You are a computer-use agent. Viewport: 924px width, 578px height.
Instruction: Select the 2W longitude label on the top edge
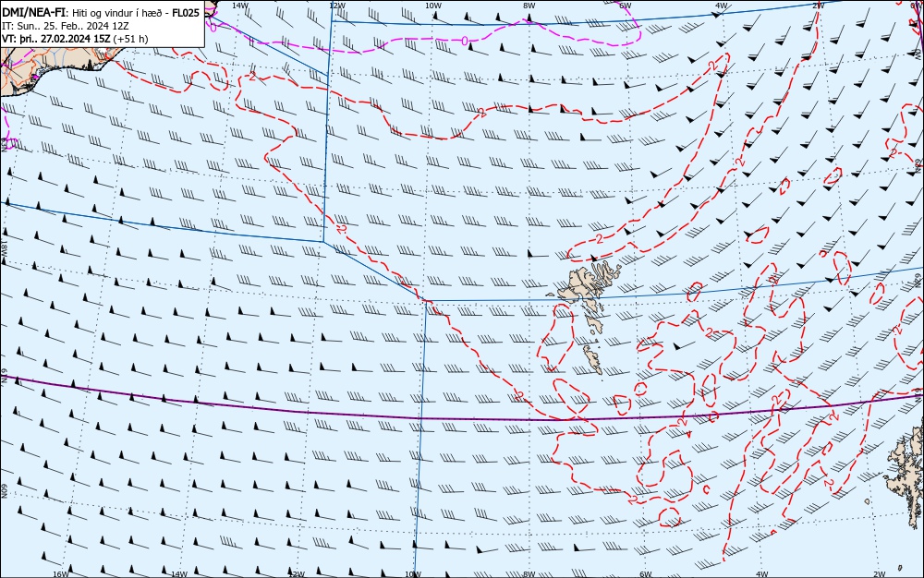(818, 6)
